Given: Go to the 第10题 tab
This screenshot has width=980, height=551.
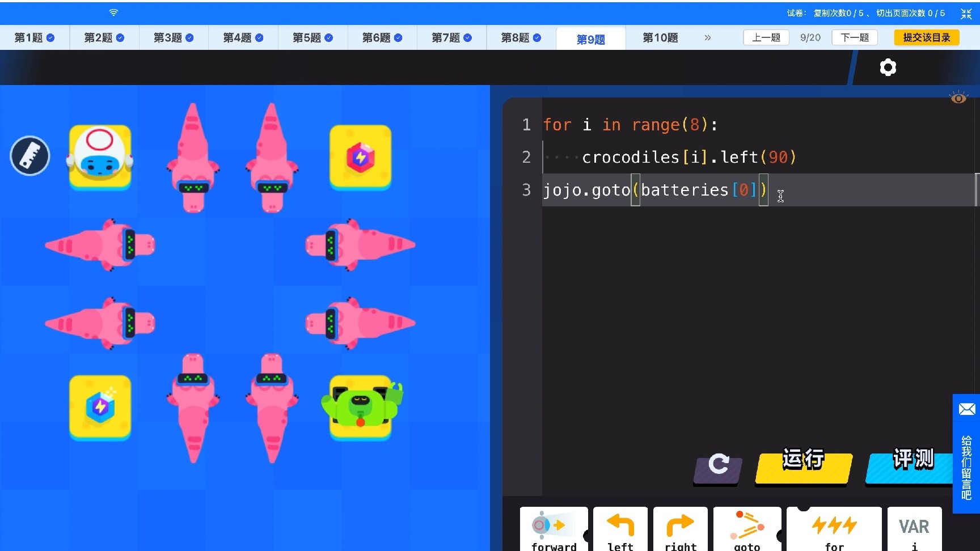Looking at the screenshot, I should 660,37.
